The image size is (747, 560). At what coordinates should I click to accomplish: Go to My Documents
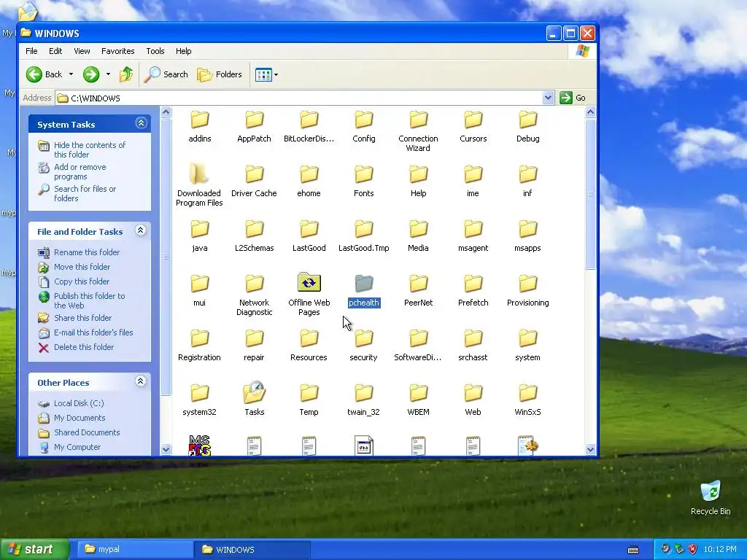click(x=80, y=418)
